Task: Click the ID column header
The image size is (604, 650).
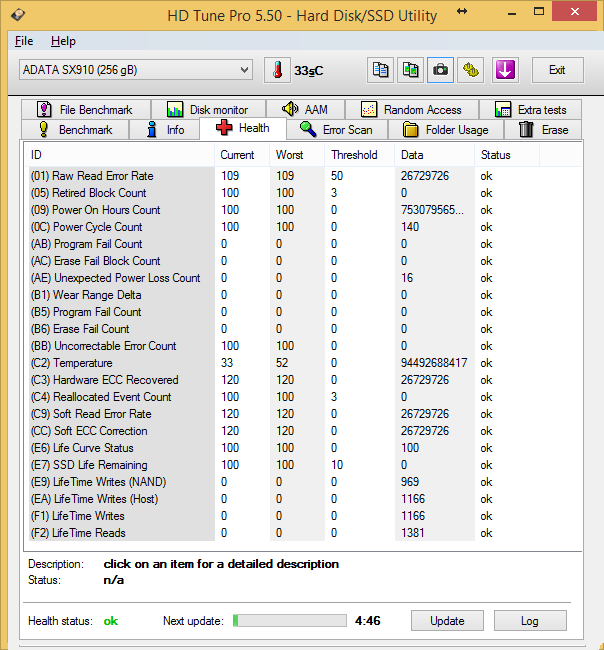Action: (119, 155)
